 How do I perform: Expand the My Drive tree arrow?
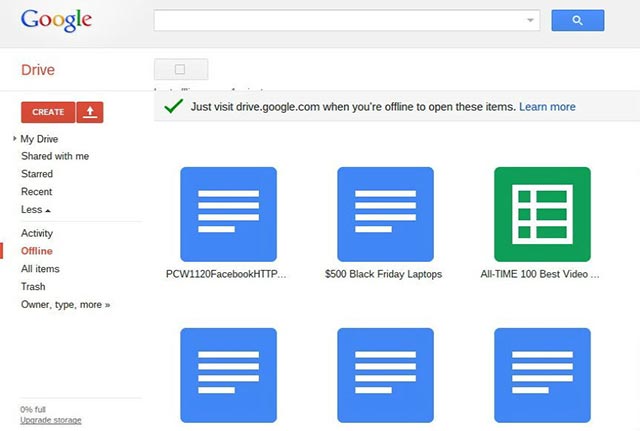pos(15,138)
